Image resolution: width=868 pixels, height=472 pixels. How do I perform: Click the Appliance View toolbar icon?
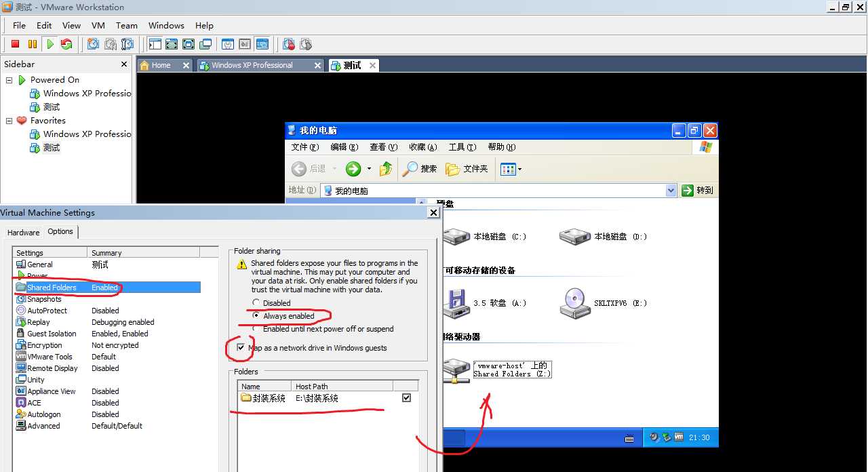tap(245, 44)
